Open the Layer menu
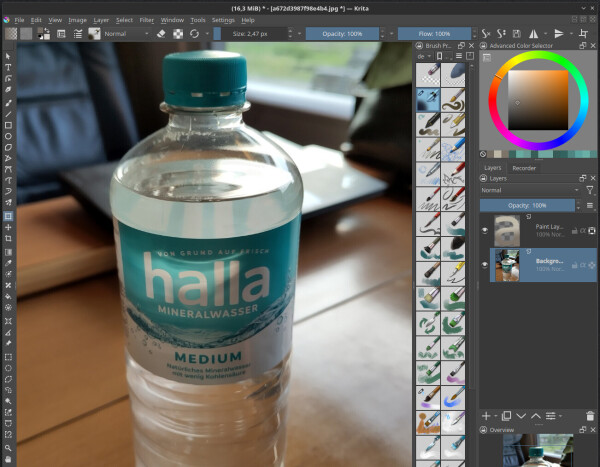The height and width of the screenshot is (467, 600). tap(101, 20)
